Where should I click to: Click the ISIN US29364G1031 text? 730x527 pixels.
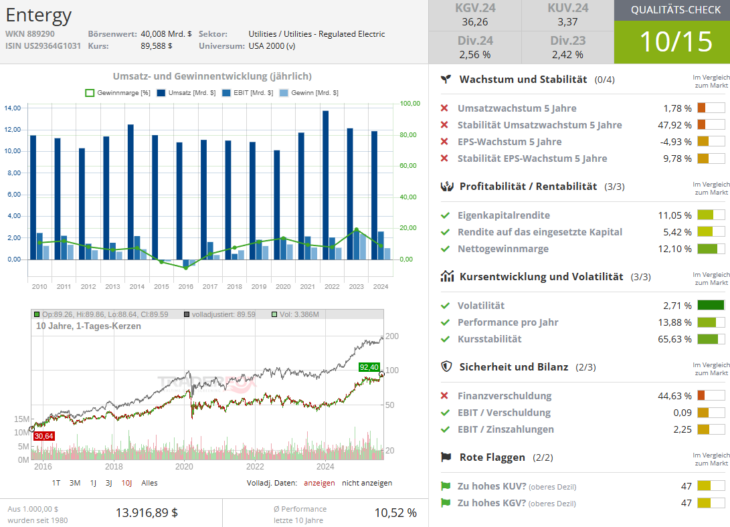(x=43, y=46)
